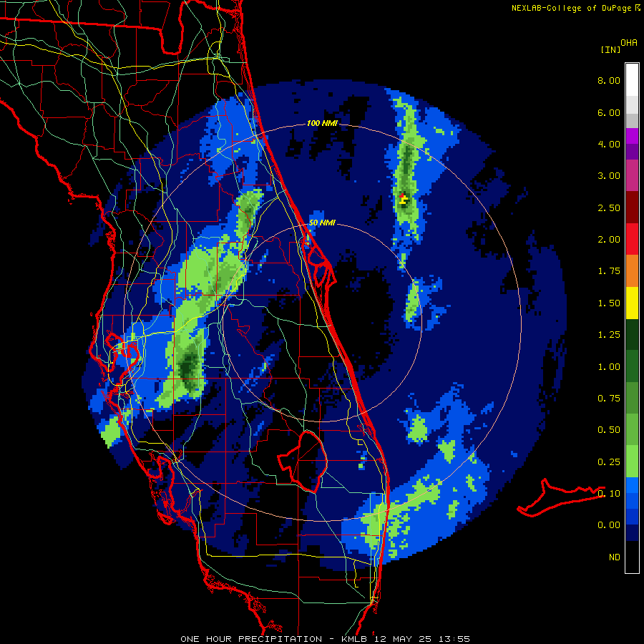
Task: Click the dark red 2.50 legend swatch
Action: pyautogui.click(x=632, y=208)
